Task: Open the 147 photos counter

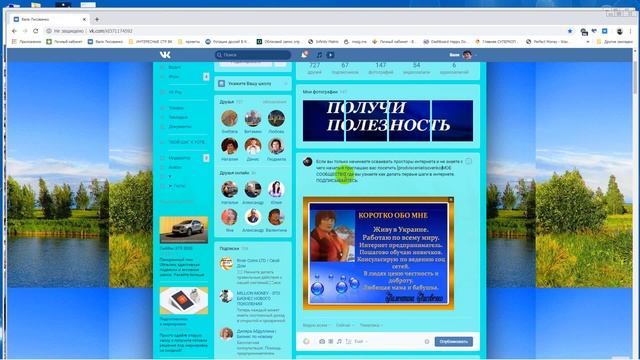Action: pyautogui.click(x=380, y=68)
